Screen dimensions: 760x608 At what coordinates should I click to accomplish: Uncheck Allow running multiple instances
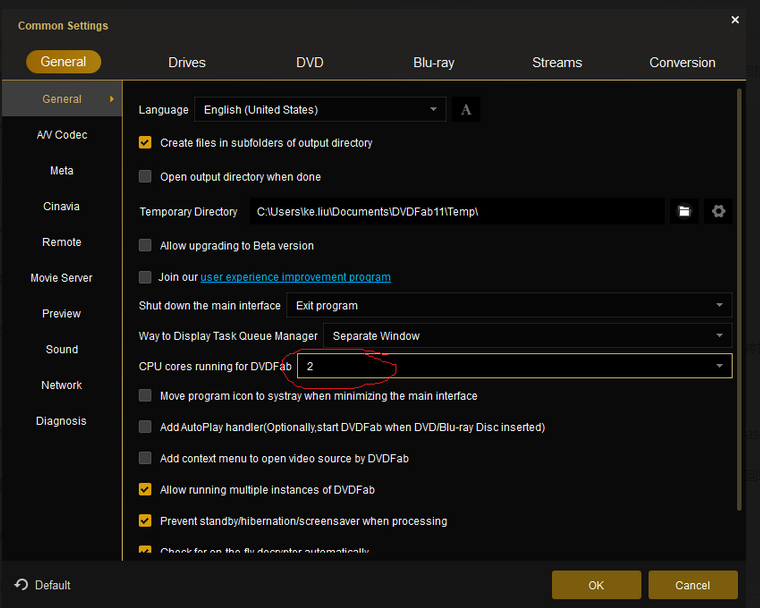coord(145,489)
